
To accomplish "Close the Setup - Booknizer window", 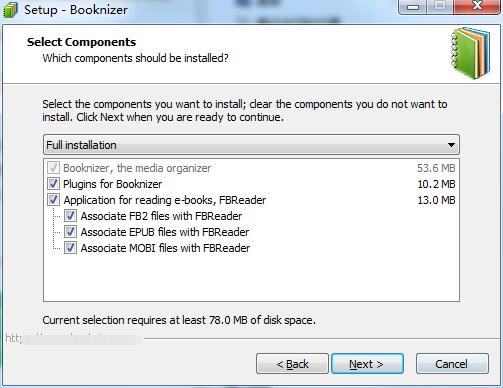I will pos(477,7).
